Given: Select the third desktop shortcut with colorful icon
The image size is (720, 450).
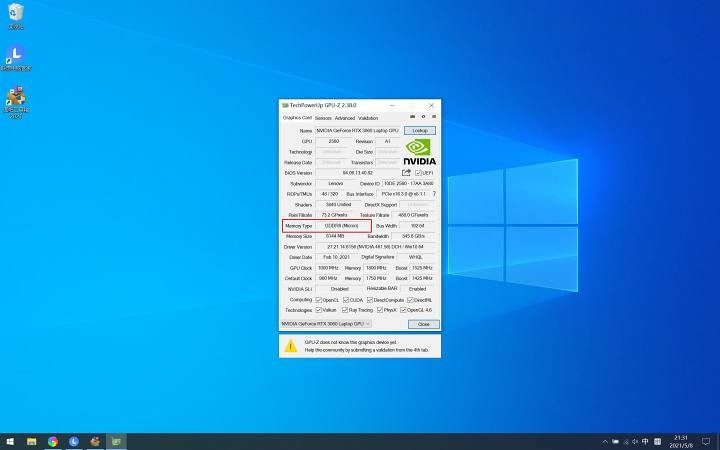Looking at the screenshot, I should pos(16,102).
